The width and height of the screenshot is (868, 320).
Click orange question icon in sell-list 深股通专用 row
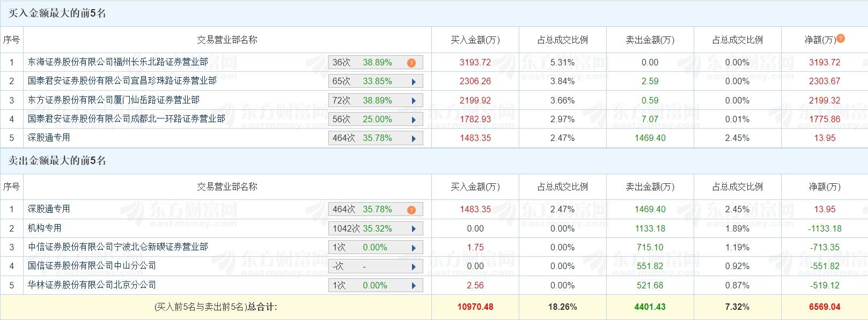pos(411,210)
